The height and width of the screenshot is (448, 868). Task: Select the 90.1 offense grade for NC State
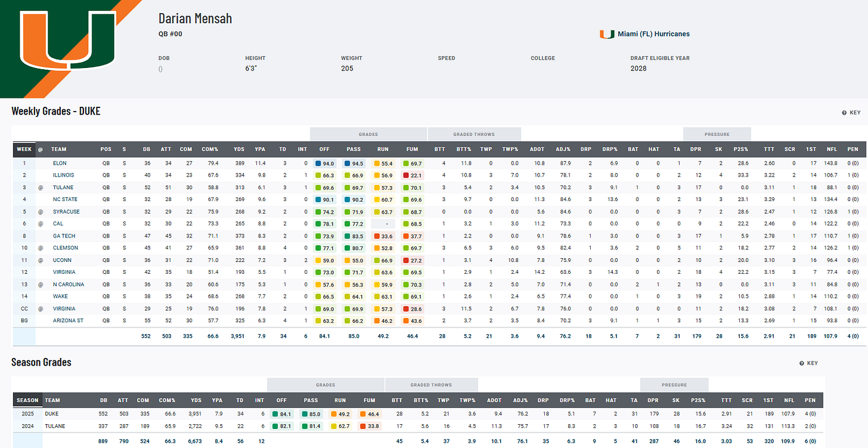pyautogui.click(x=325, y=199)
